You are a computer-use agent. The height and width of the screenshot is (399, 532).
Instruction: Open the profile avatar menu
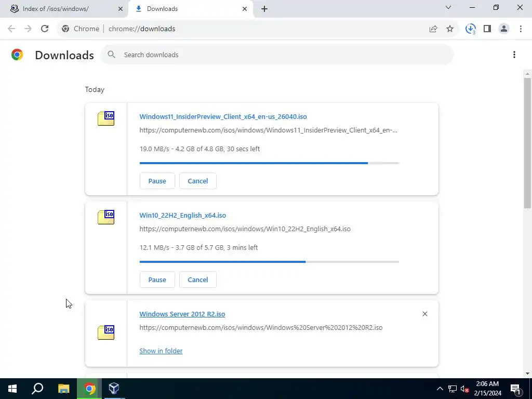tap(504, 29)
